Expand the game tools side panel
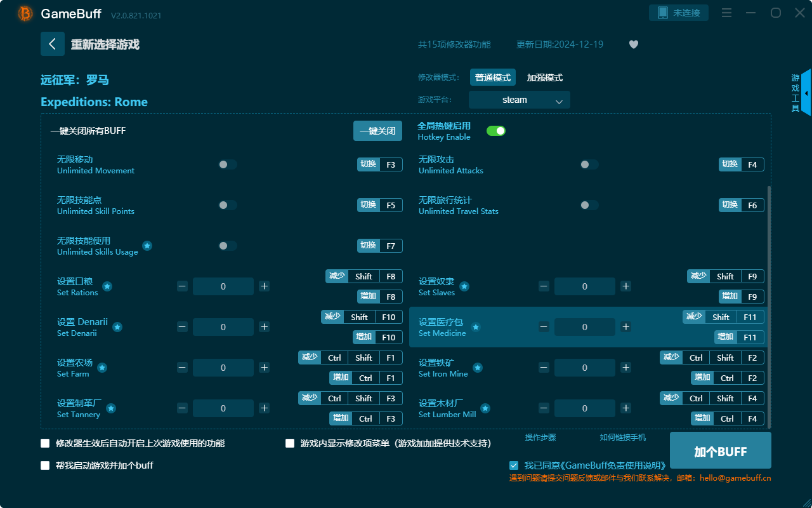Image resolution: width=812 pixels, height=508 pixels. pos(806,93)
